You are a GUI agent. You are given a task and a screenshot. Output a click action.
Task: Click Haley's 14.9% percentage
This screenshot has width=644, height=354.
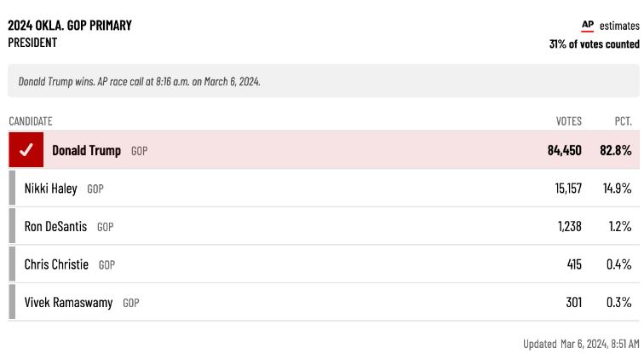coord(615,189)
